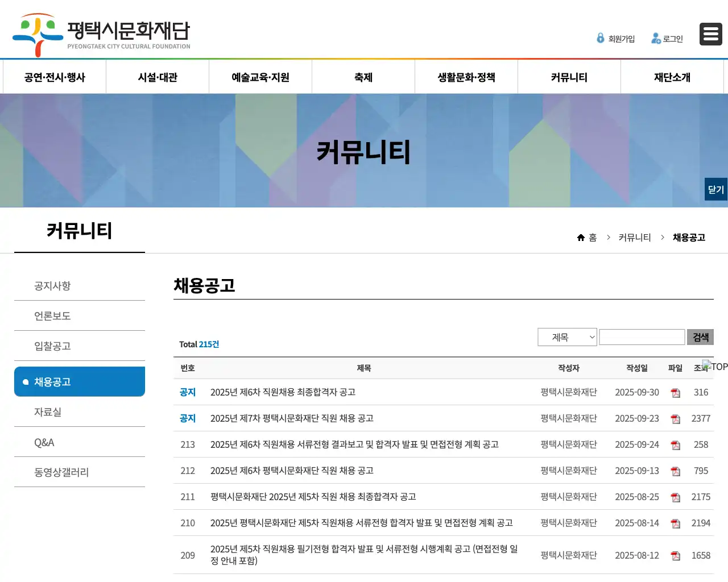The image size is (728, 582).
Task: Click the 회원가입 sign-up link
Action: 616,39
